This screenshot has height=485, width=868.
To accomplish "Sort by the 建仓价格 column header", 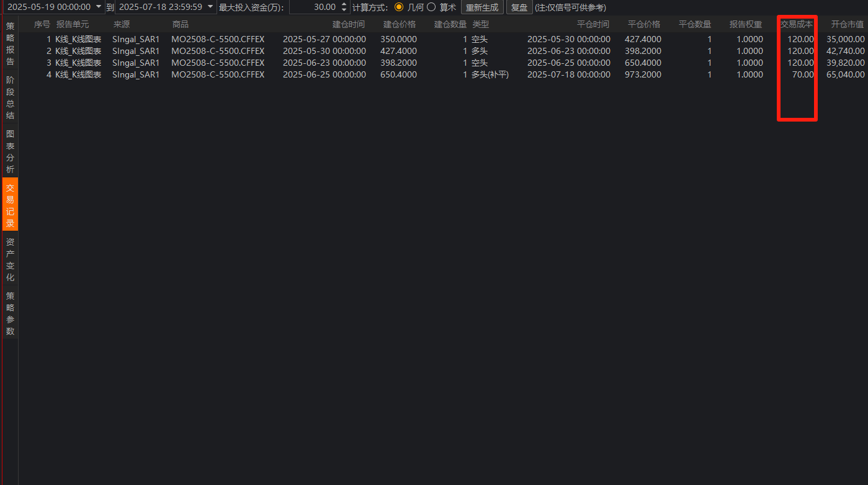I will coord(400,24).
